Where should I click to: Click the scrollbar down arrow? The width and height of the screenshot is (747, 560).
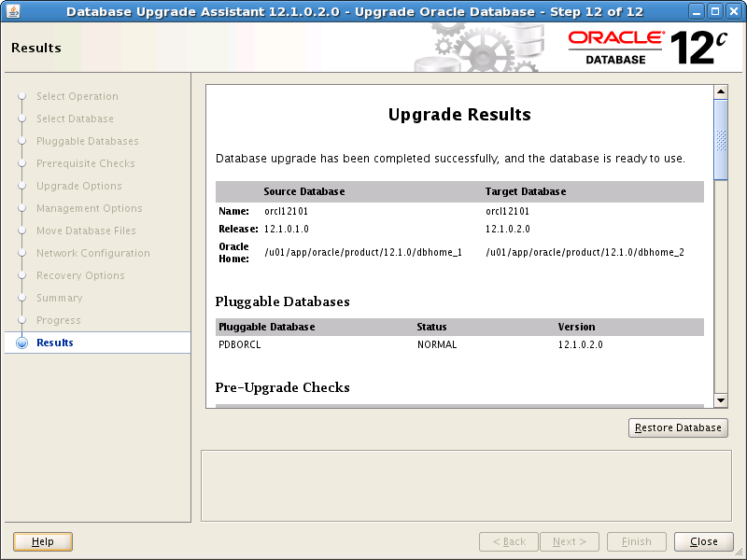[721, 400]
